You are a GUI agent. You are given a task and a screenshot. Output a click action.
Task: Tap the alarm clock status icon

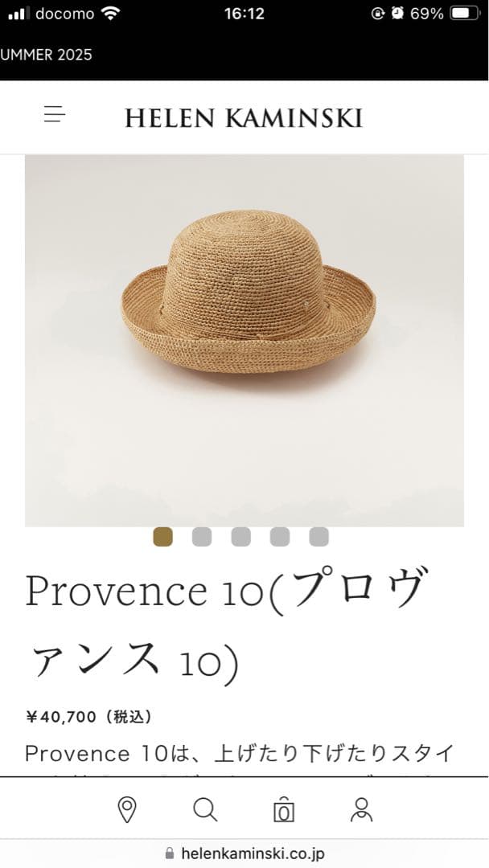[x=397, y=14]
